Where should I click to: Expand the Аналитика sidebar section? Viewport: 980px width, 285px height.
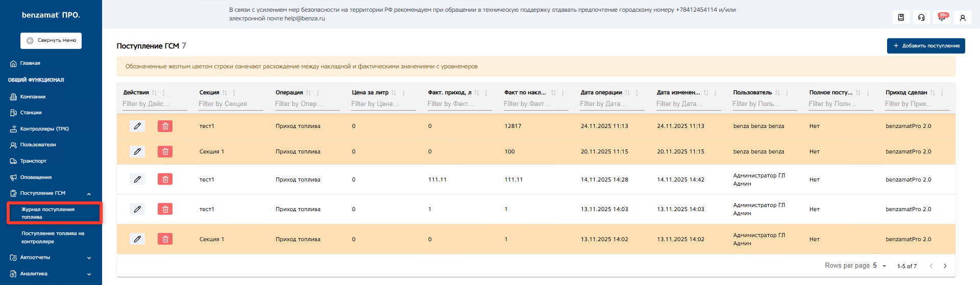(89, 274)
